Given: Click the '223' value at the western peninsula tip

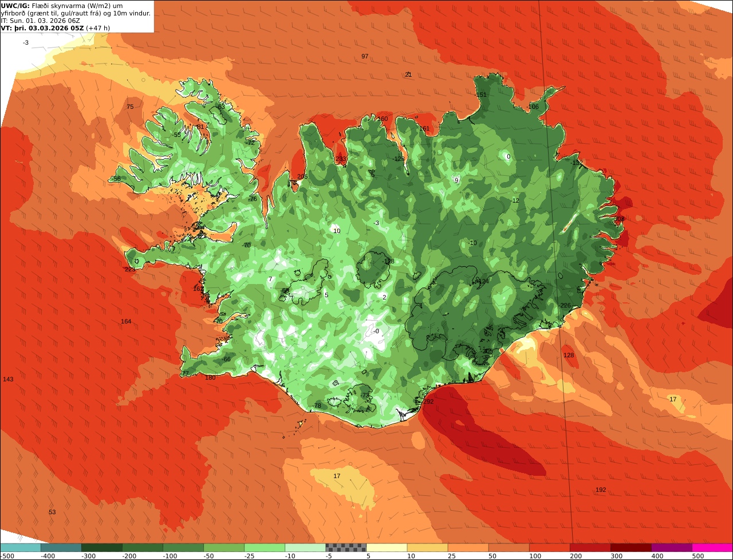Looking at the screenshot, I should [130, 269].
